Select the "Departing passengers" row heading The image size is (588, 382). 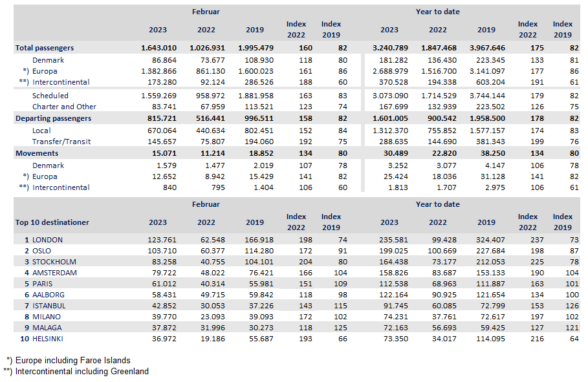(x=54, y=118)
